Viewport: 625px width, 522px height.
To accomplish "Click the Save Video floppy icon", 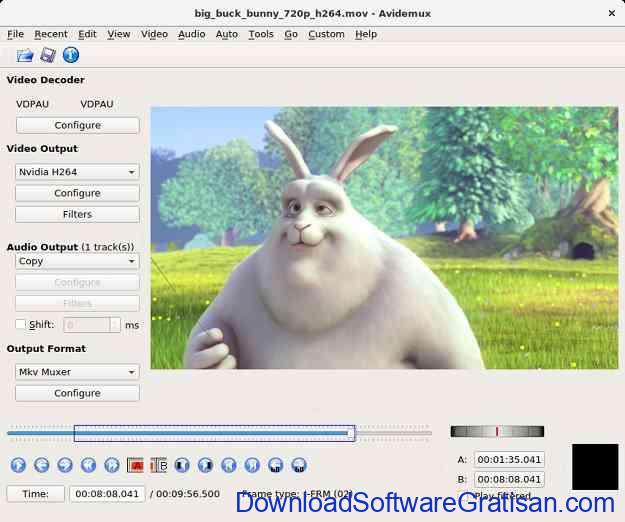I will point(48,55).
